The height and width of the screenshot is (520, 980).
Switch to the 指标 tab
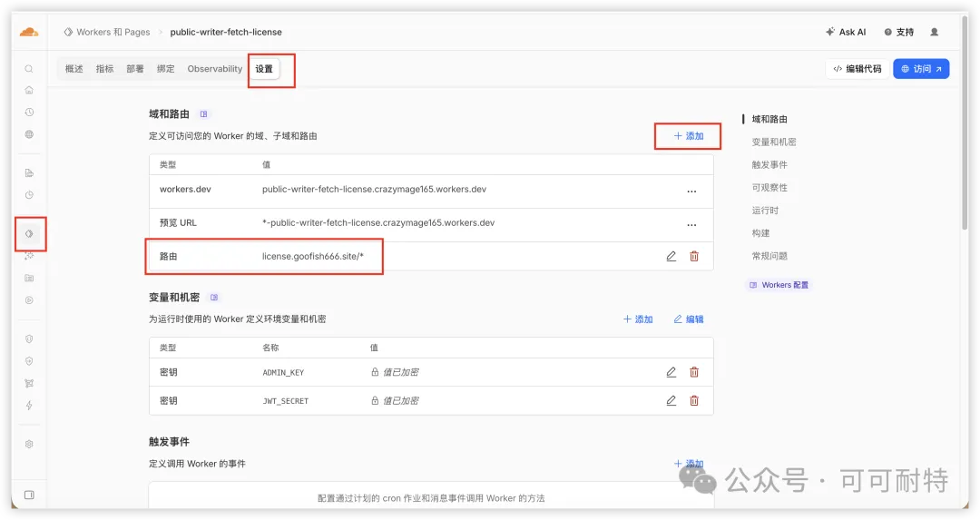point(105,69)
